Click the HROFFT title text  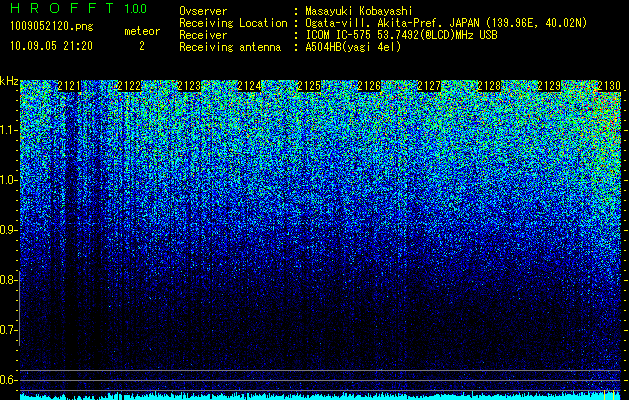coord(62,8)
